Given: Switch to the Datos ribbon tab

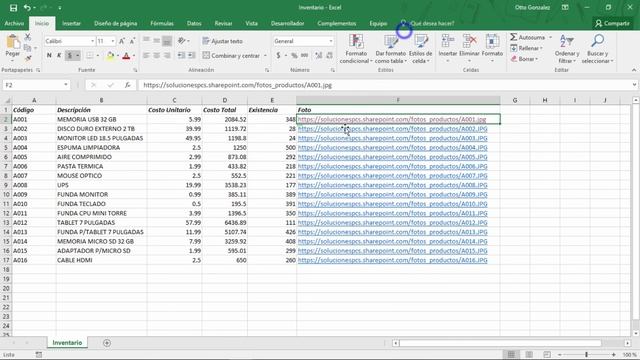Looking at the screenshot, I should 194,23.
